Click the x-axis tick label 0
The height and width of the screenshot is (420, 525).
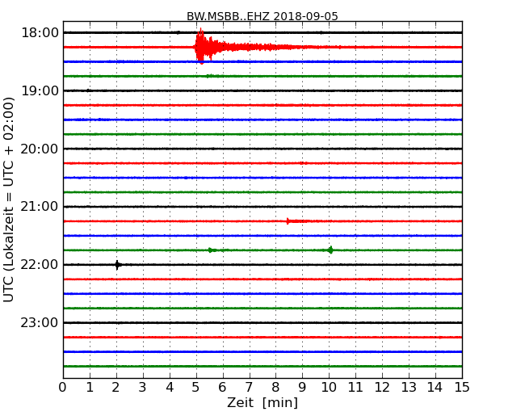click(x=63, y=387)
